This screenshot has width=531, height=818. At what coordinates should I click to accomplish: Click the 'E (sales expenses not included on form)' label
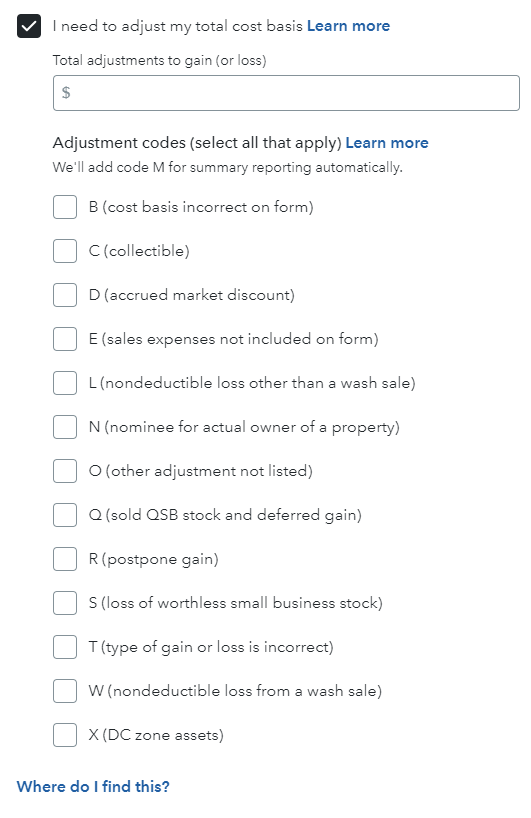coord(233,339)
